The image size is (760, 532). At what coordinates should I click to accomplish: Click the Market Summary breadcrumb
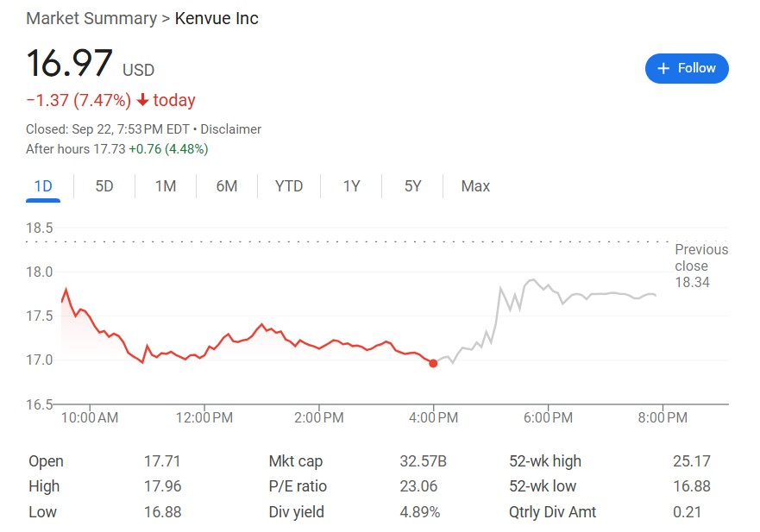(x=91, y=18)
